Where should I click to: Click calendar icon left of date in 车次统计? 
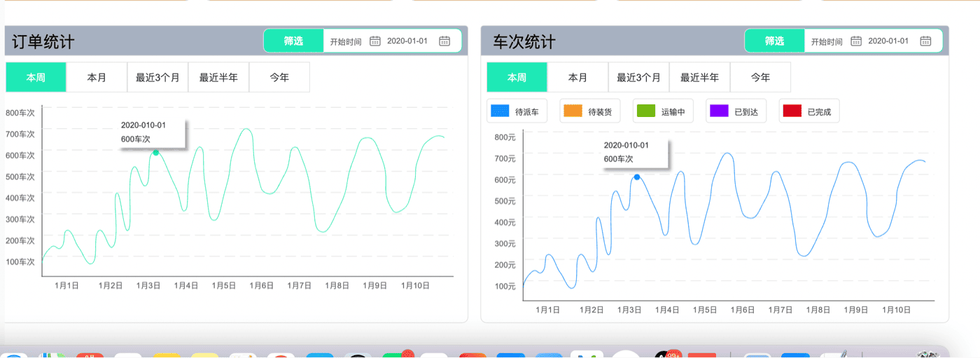855,41
